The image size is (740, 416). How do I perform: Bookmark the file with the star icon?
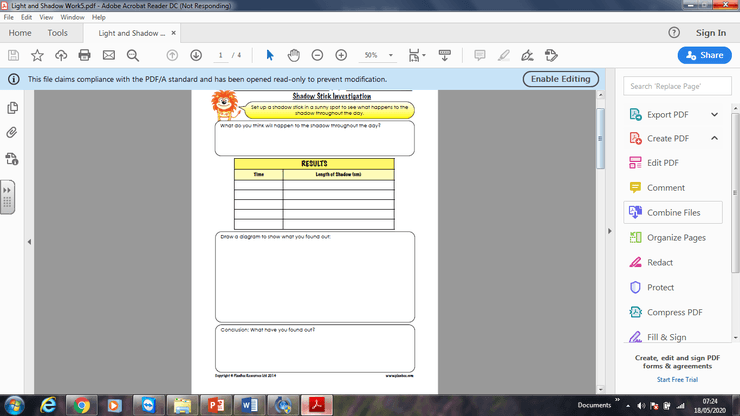coord(37,55)
